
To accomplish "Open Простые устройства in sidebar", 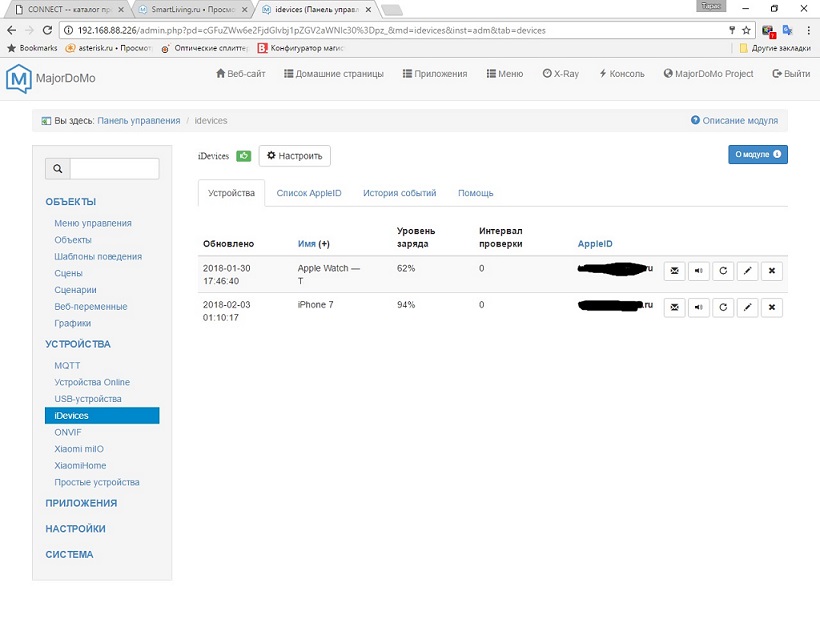I will (x=97, y=483).
